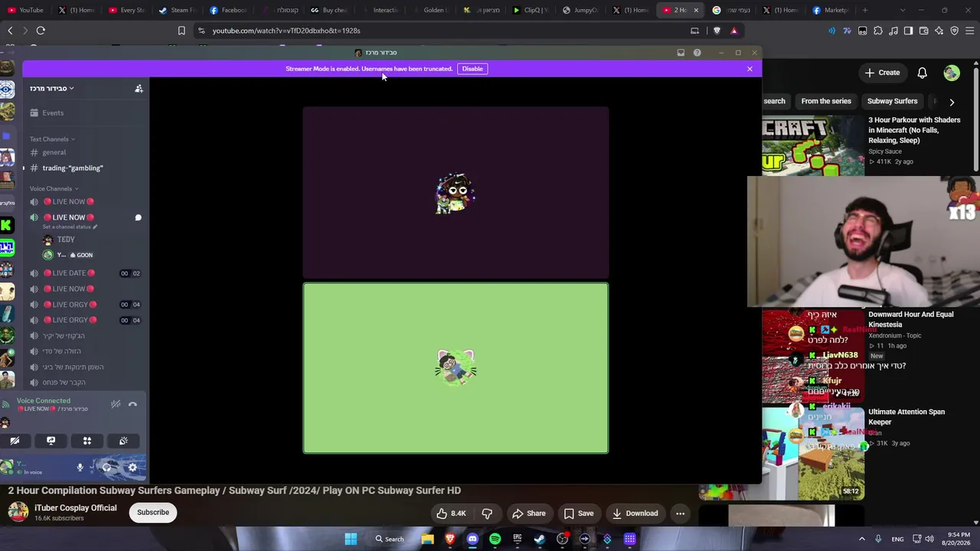Share your screen in Discord
The height and width of the screenshot is (551, 980).
point(51,441)
